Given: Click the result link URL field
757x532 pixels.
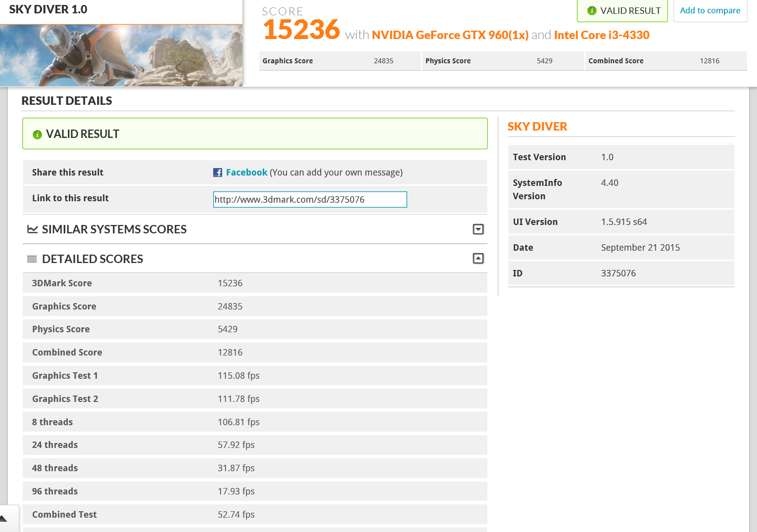Looking at the screenshot, I should pyautogui.click(x=310, y=199).
